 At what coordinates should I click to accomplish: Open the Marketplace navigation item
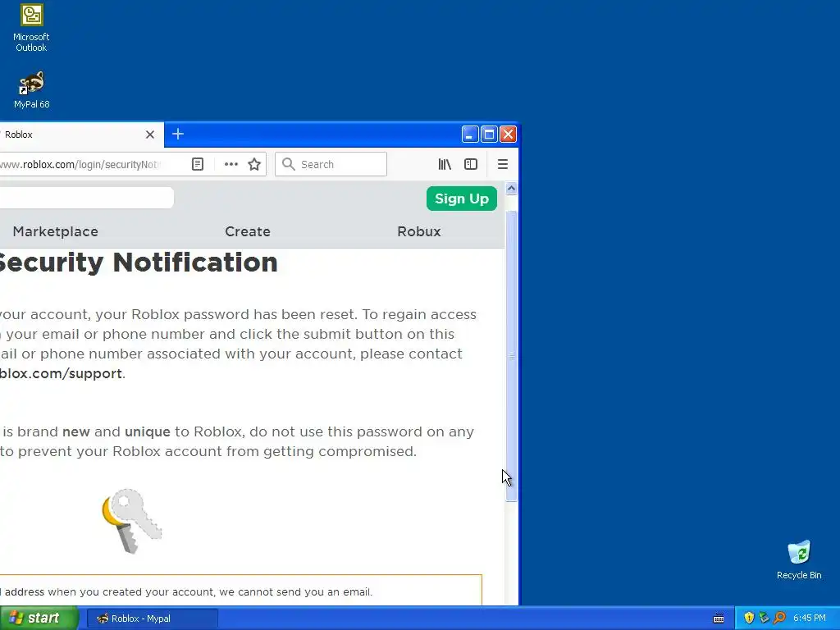(56, 231)
